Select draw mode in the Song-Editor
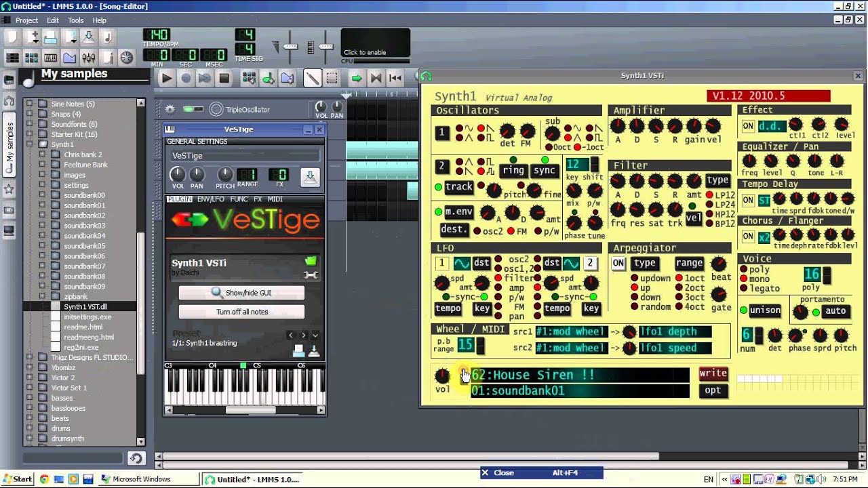This screenshot has width=868, height=488. click(x=312, y=78)
